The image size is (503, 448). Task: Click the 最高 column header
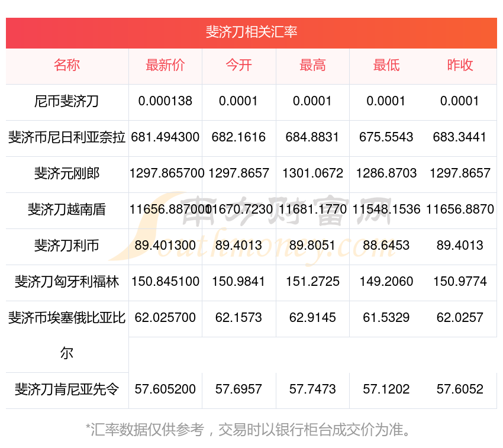pyautogui.click(x=312, y=65)
